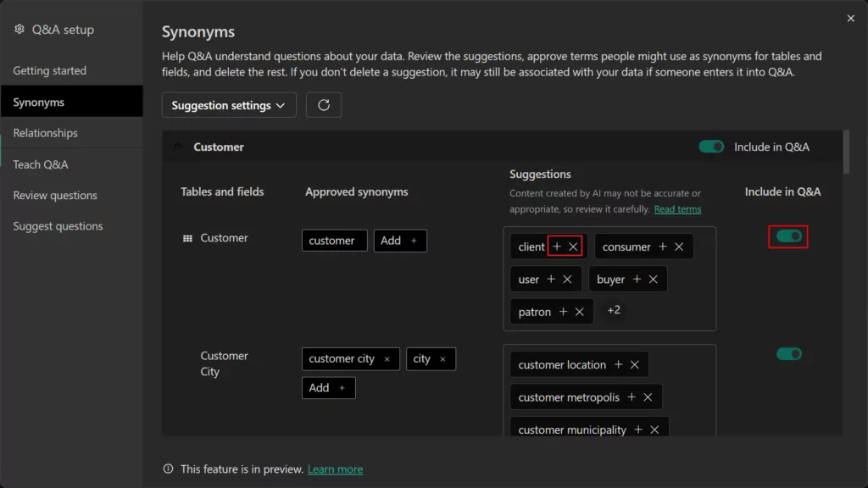Toggle Include in Q&A for the Customer section
Image resolution: width=868 pixels, height=488 pixels.
(x=712, y=146)
